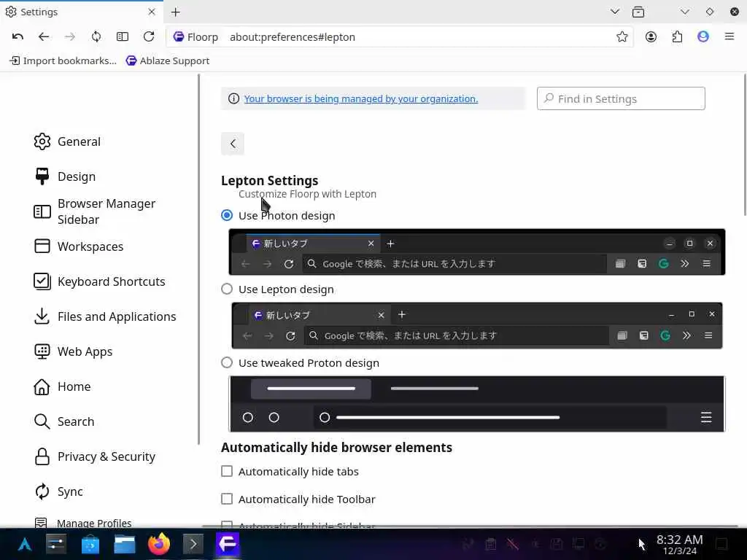Open Manage Profiles in the sidebar
Image resolution: width=747 pixels, height=560 pixels.
(83, 523)
